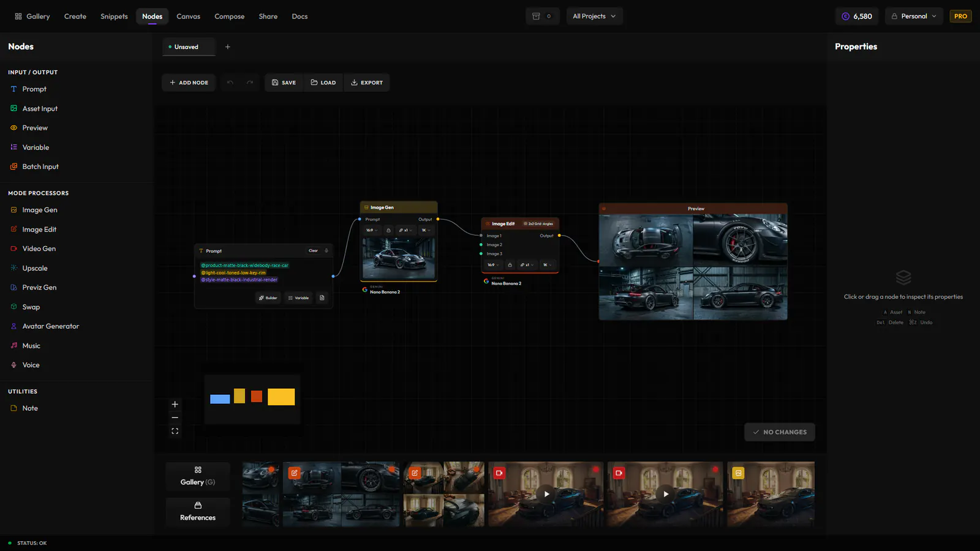Switch to the Canvas page

189,17
